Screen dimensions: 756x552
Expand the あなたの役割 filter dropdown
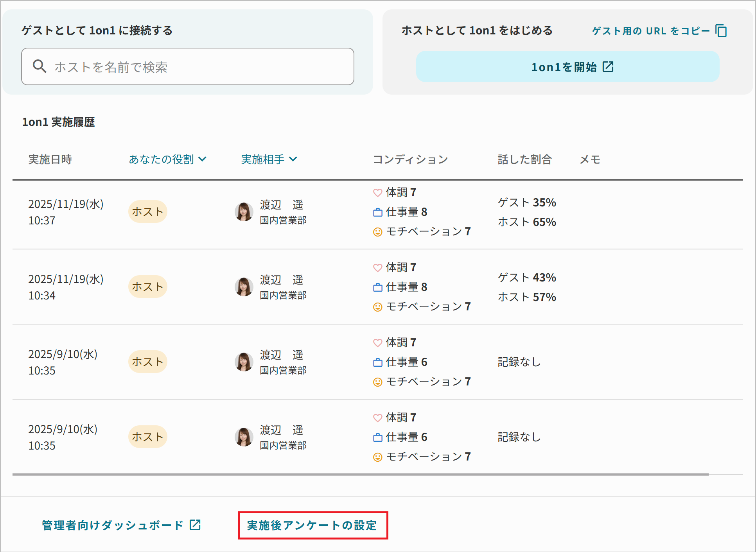167,160
